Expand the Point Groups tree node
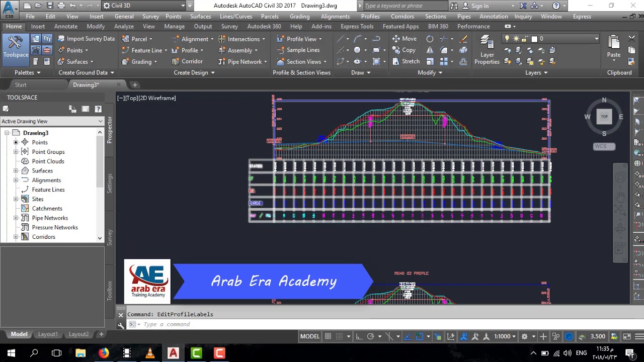This screenshot has width=644, height=362. [x=16, y=152]
